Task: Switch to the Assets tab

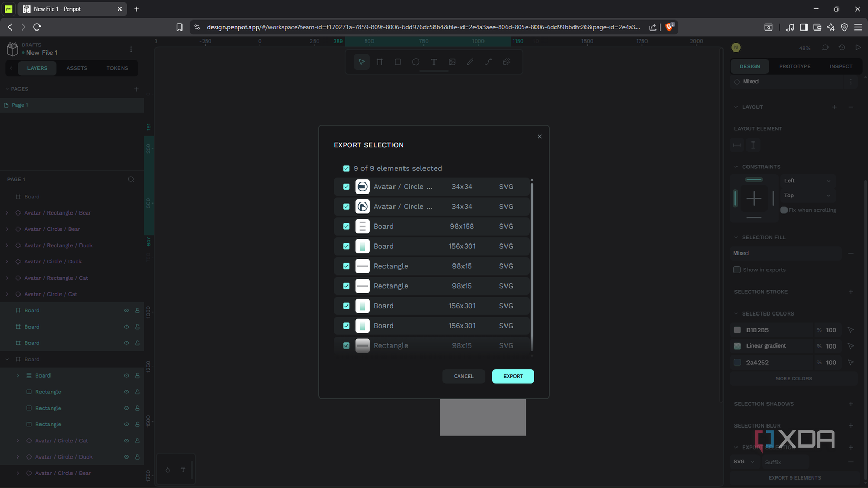Action: pyautogui.click(x=77, y=68)
